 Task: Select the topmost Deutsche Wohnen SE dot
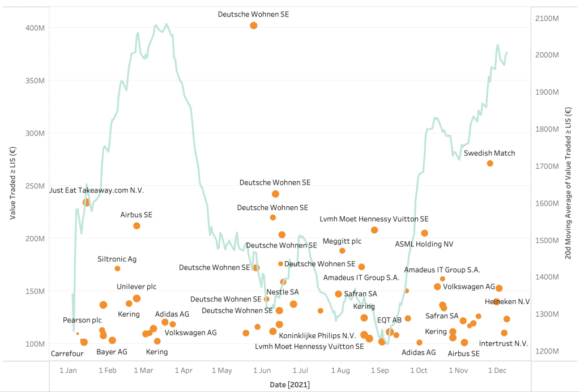254,25
